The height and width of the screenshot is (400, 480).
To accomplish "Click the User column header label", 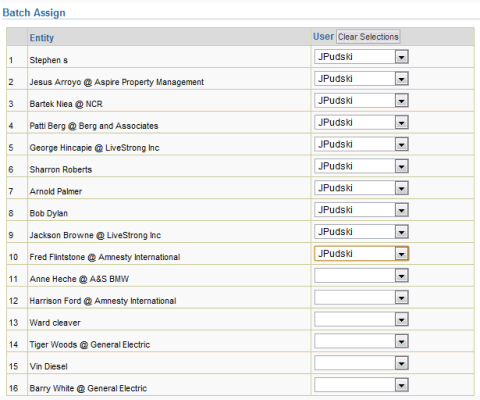I will click(323, 37).
